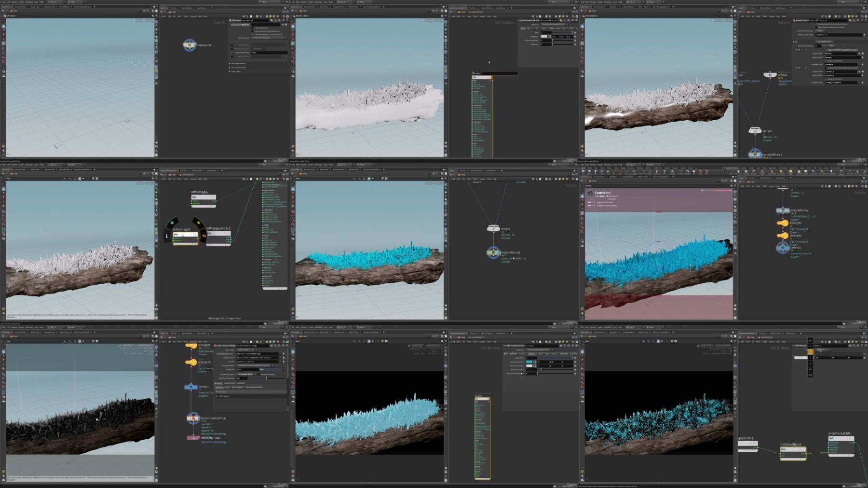Uncheck Adjust Transforms for Input Hierarchy
Viewport: 868px width, 488px height.
pyautogui.click(x=252, y=34)
